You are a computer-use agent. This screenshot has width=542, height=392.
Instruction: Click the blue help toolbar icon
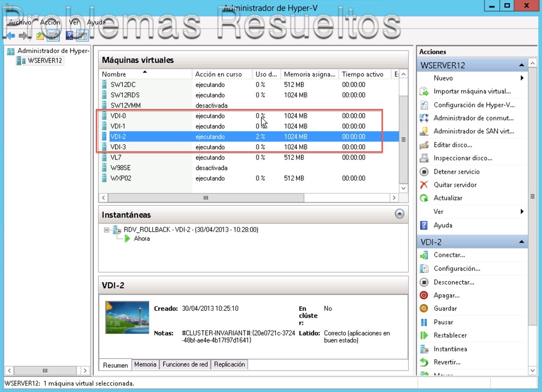70,36
